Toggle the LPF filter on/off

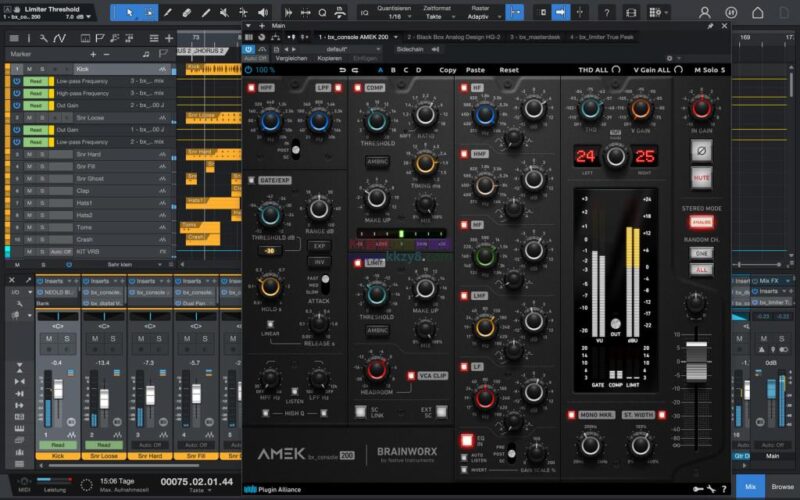click(338, 88)
